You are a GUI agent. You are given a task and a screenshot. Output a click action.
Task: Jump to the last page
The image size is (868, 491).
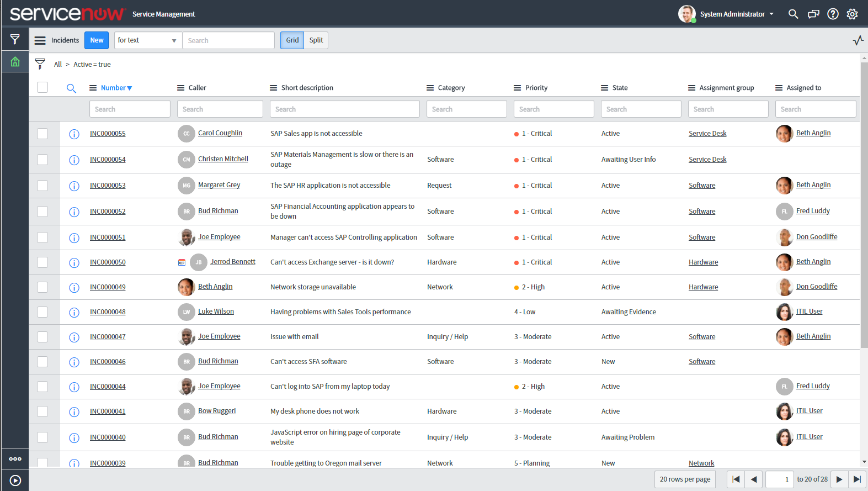(x=856, y=479)
